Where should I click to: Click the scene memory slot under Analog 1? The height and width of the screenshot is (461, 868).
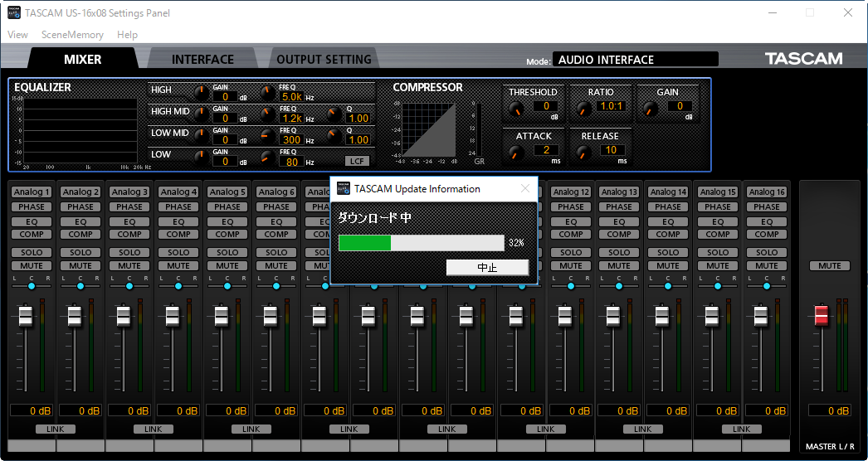(32, 445)
